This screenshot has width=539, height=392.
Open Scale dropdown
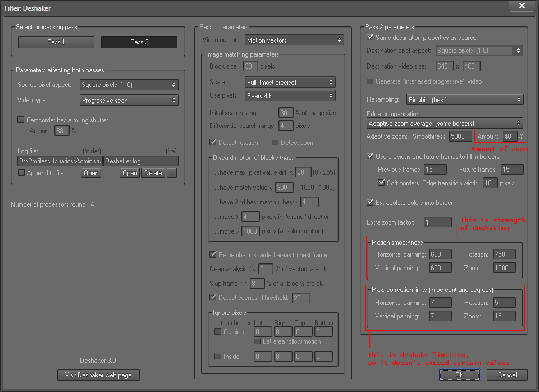point(290,82)
